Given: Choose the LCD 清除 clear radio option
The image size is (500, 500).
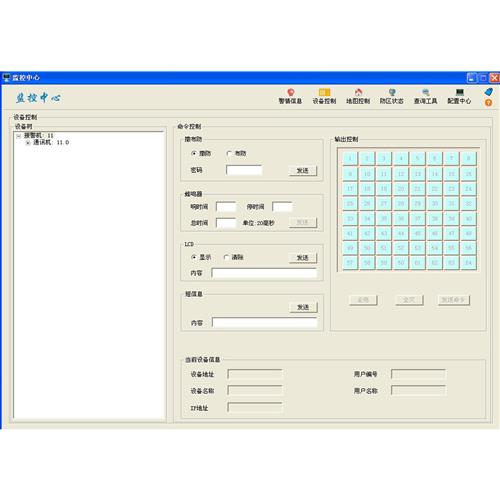Looking at the screenshot, I should 226,257.
